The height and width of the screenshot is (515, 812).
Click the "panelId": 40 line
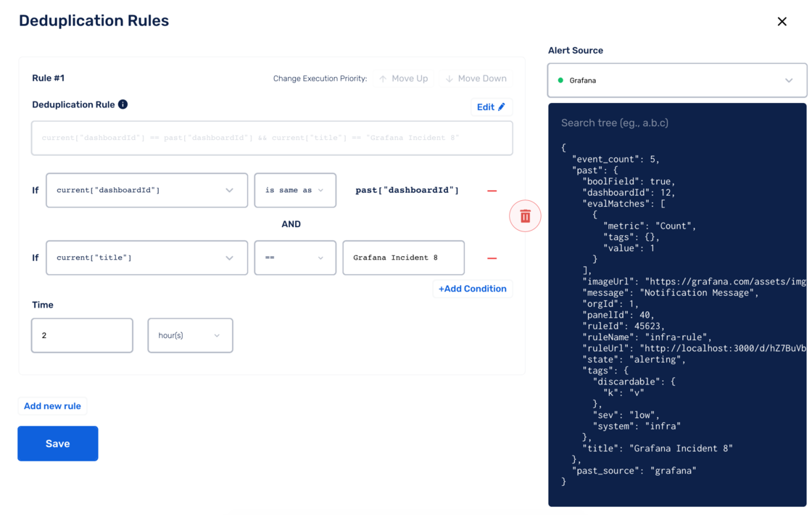click(x=618, y=315)
